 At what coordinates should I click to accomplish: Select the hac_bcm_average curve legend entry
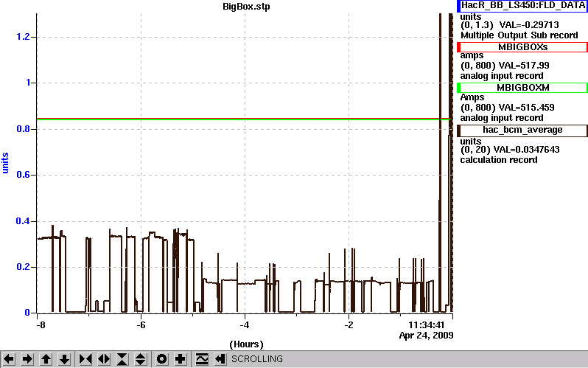tap(522, 130)
